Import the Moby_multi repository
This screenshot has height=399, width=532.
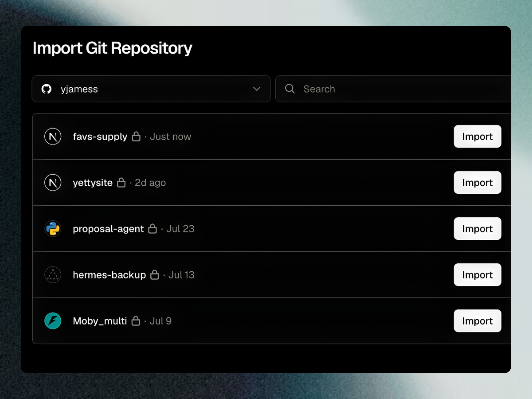(x=477, y=321)
